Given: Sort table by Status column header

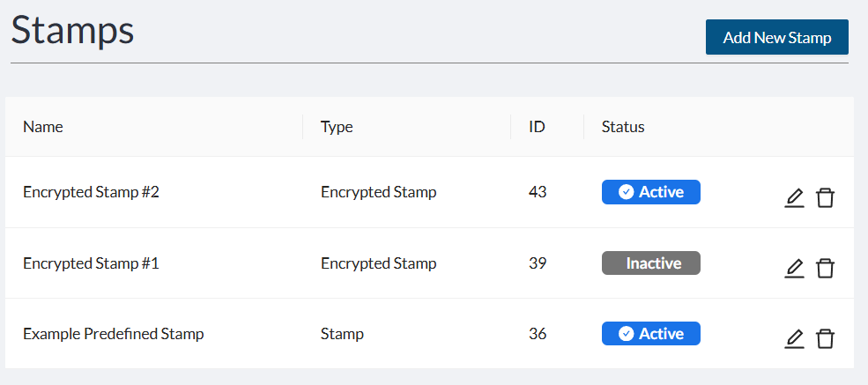Looking at the screenshot, I should pyautogui.click(x=623, y=127).
